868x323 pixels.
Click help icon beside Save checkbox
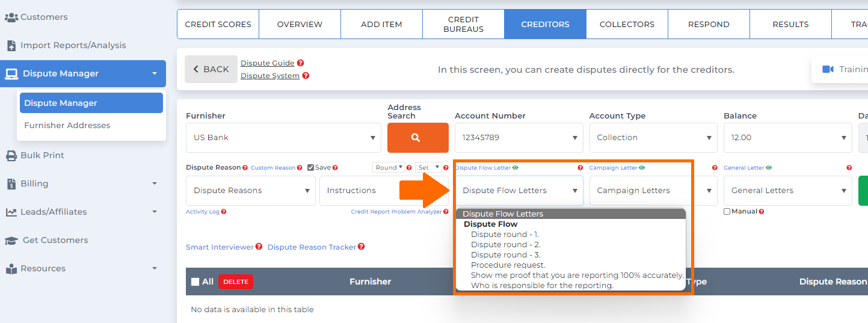(x=335, y=168)
